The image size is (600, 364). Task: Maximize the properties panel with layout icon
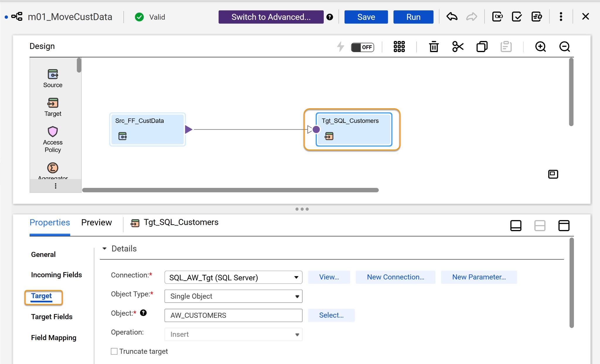pos(564,226)
